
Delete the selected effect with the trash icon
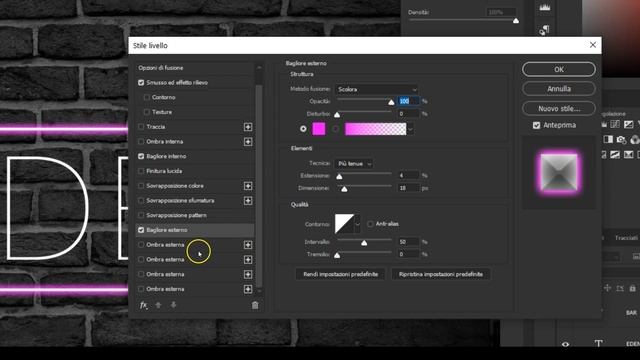click(255, 305)
